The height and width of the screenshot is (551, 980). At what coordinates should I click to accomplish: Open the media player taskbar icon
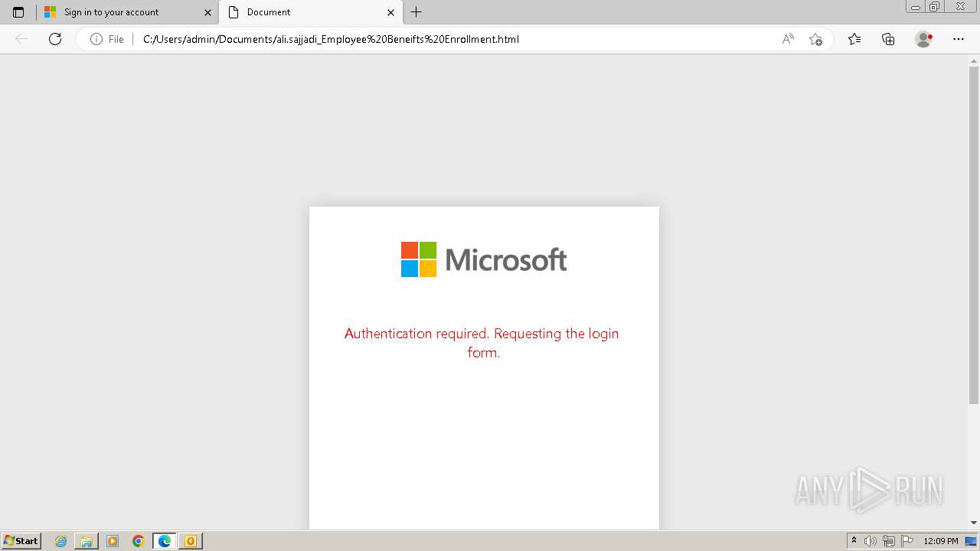point(113,541)
